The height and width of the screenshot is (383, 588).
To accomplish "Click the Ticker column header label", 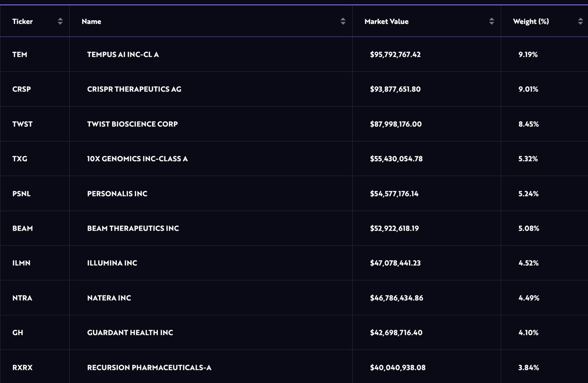I will [x=23, y=22].
